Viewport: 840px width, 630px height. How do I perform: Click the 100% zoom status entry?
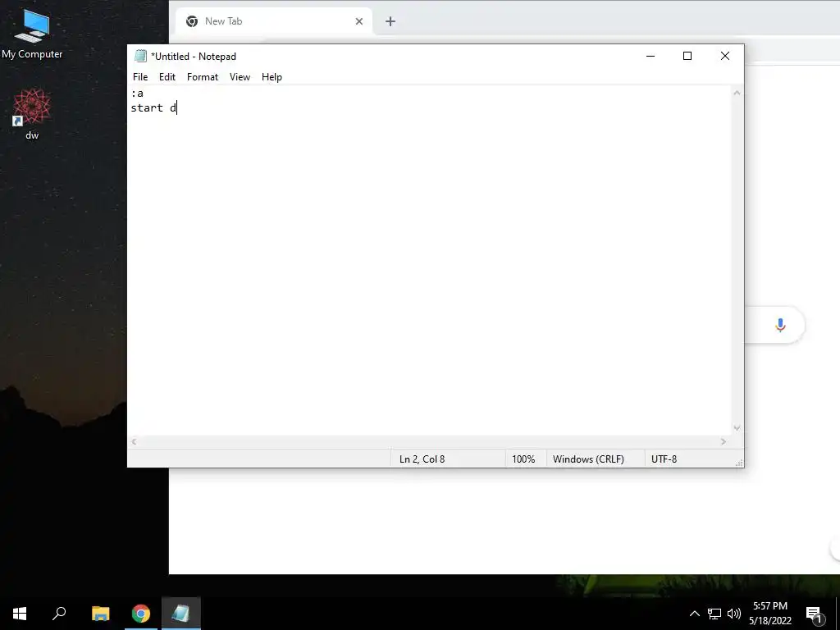pyautogui.click(x=523, y=459)
